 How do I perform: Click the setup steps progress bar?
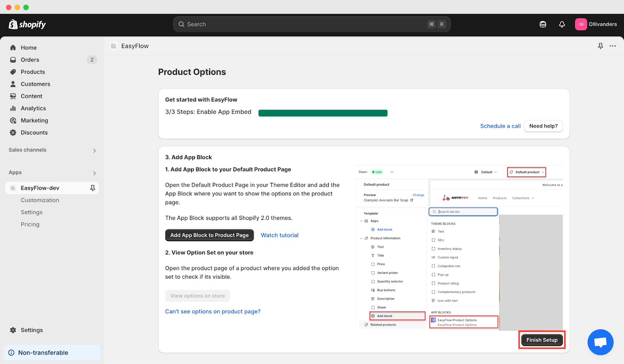coord(323,113)
